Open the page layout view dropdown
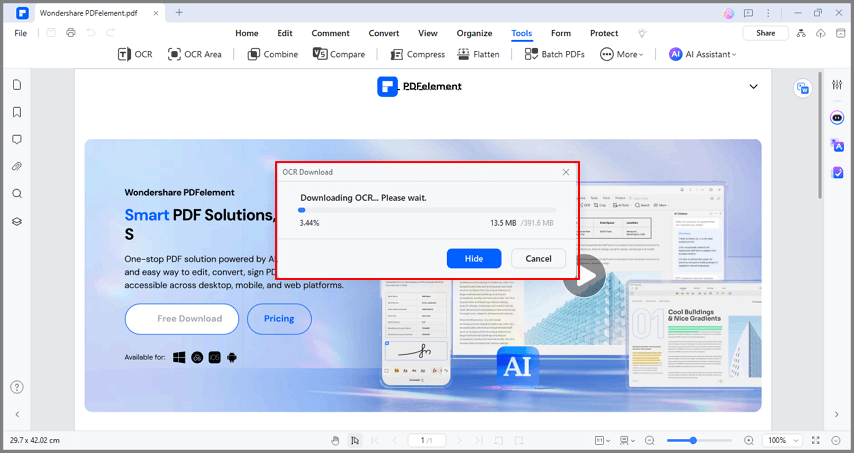 point(627,440)
